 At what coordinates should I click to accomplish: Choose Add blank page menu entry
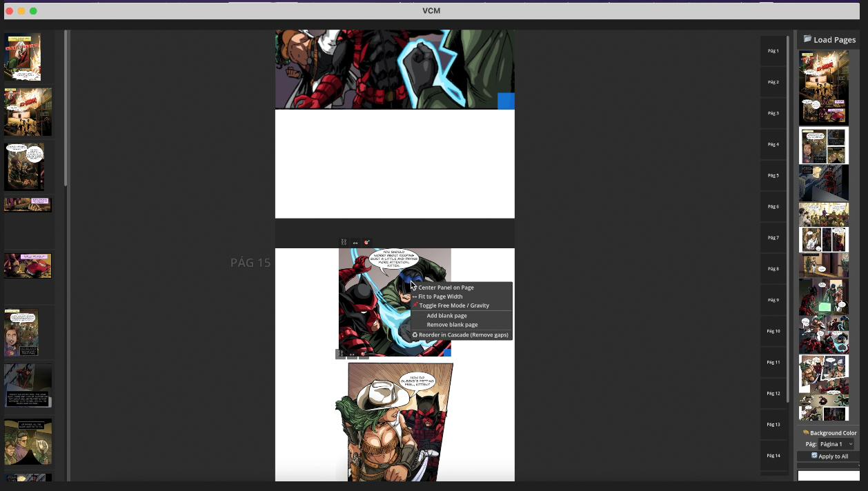[462, 316]
